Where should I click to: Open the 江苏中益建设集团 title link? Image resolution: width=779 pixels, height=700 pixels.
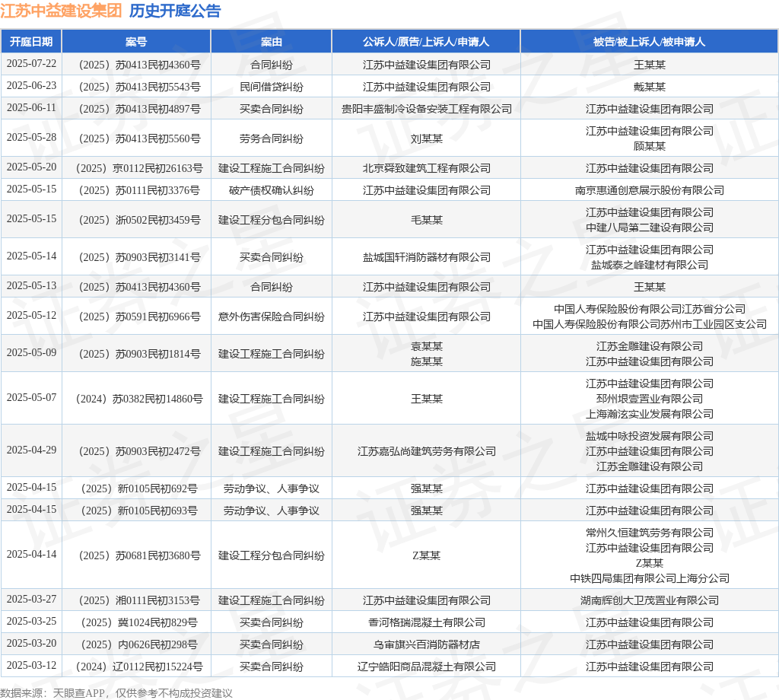[x=61, y=11]
